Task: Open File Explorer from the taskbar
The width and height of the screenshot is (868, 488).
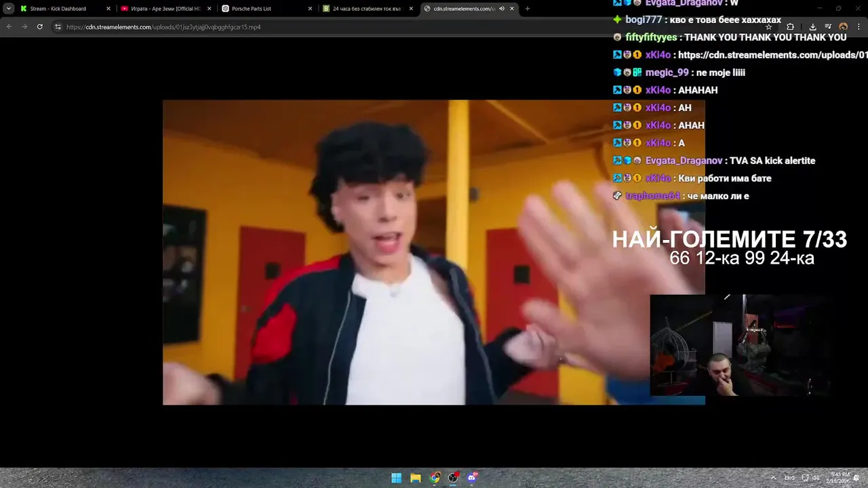Action: click(416, 478)
